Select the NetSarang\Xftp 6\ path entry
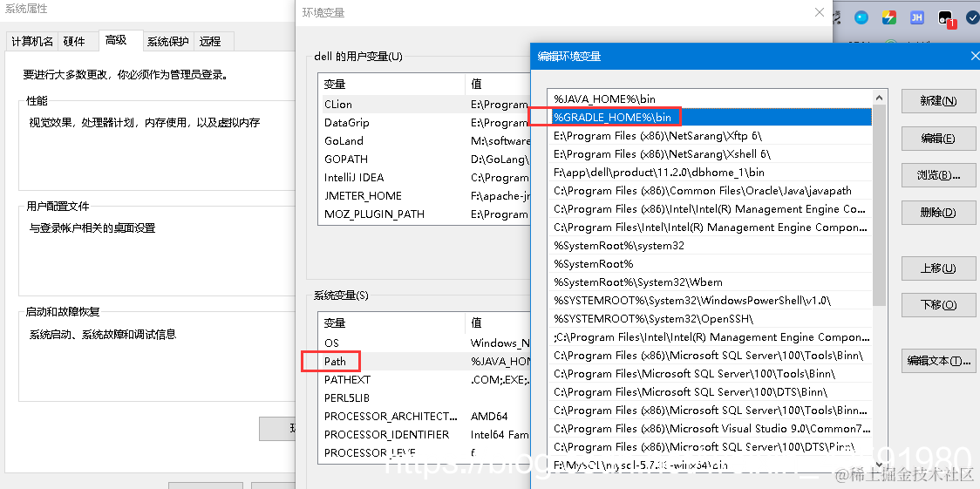980x489 pixels. pos(710,135)
